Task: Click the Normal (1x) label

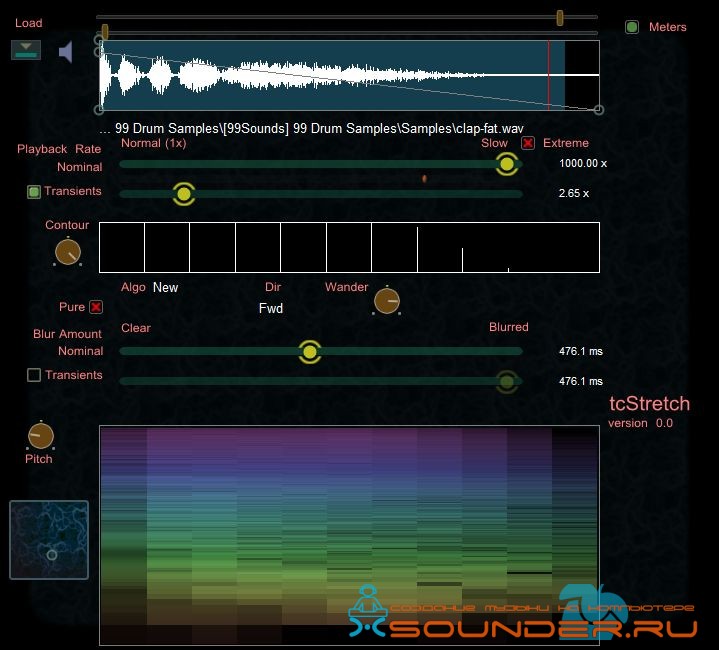Action: pos(154,143)
